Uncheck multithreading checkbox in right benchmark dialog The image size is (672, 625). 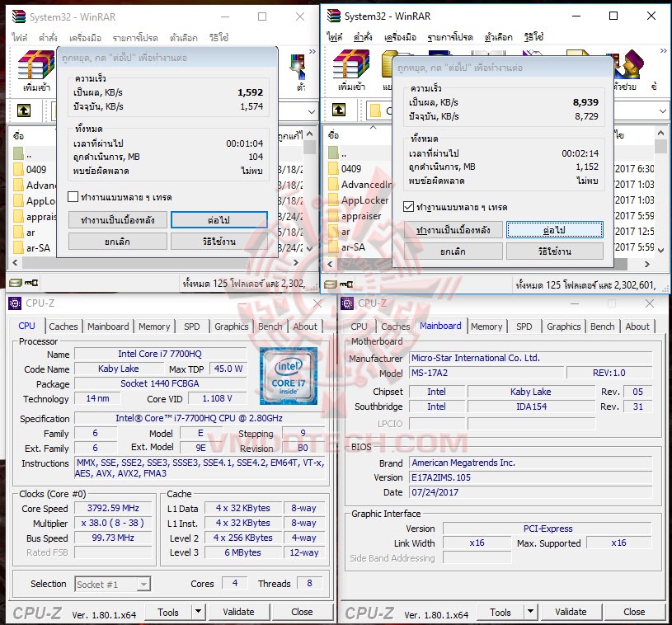[x=408, y=207]
